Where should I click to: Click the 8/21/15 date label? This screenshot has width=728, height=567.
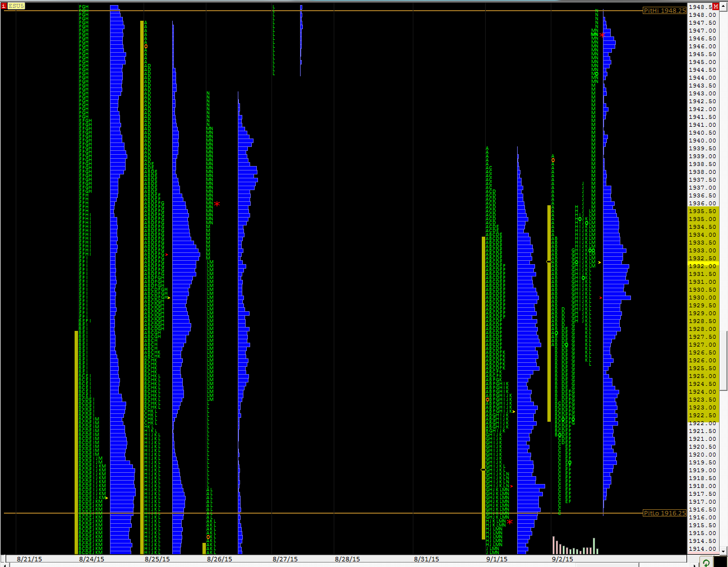pyautogui.click(x=30, y=559)
